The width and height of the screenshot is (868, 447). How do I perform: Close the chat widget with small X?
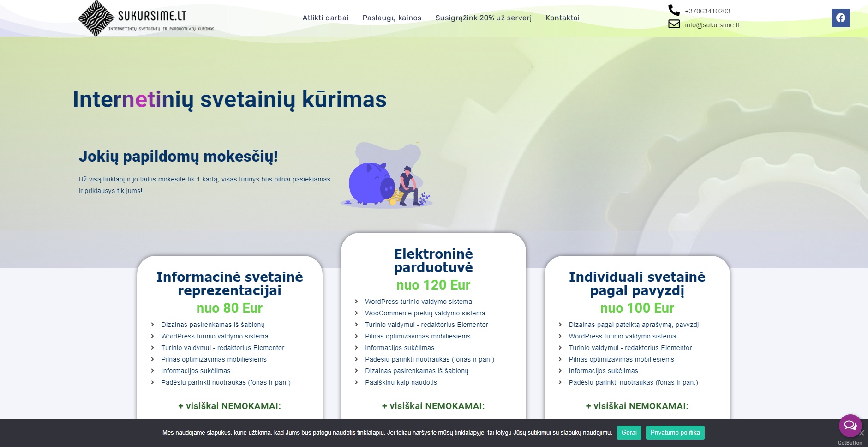tap(862, 433)
